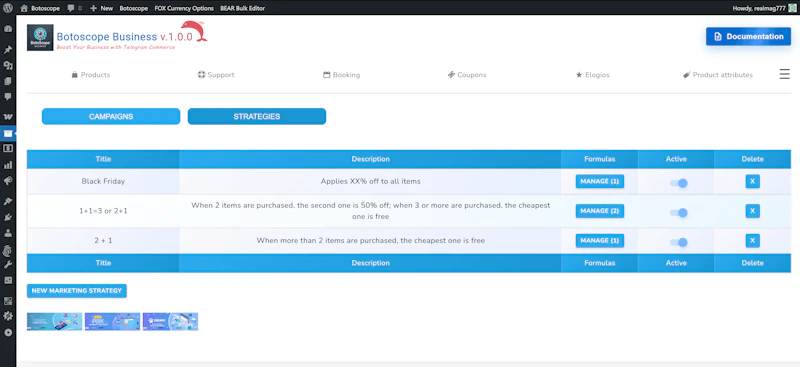Delete the 1+1=3 or 2+1 strategy
Screen dimensions: 800x367
pyautogui.click(x=753, y=211)
